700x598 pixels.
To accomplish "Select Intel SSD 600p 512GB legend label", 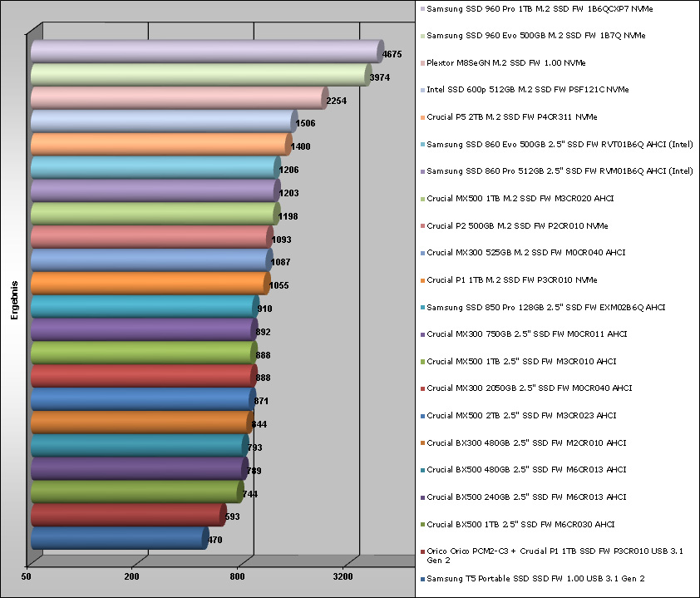I will (527, 90).
